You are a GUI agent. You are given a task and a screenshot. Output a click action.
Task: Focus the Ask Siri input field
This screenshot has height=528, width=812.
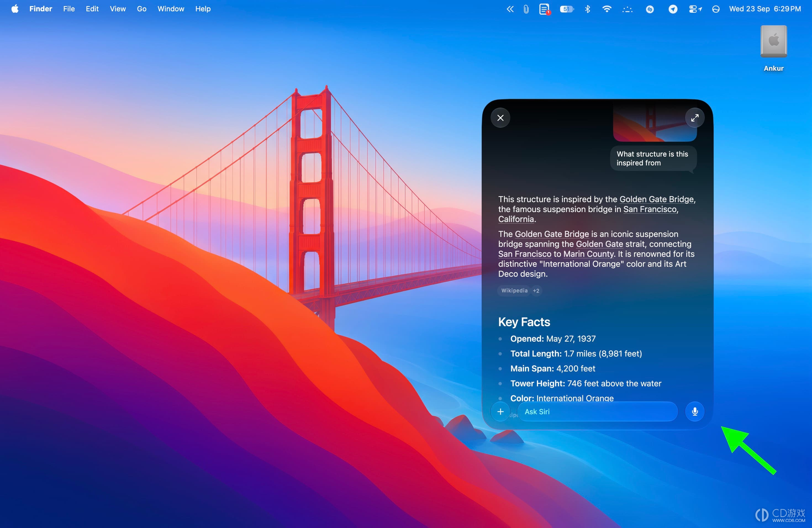[597, 412]
